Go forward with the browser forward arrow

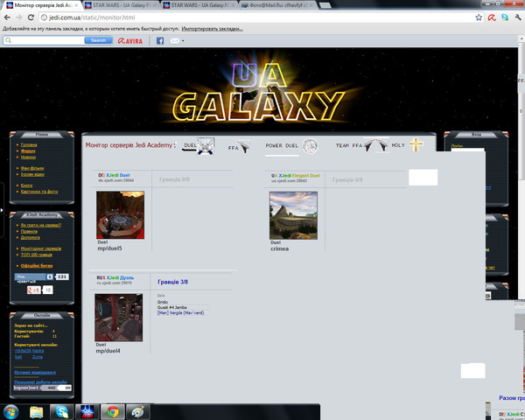point(18,17)
